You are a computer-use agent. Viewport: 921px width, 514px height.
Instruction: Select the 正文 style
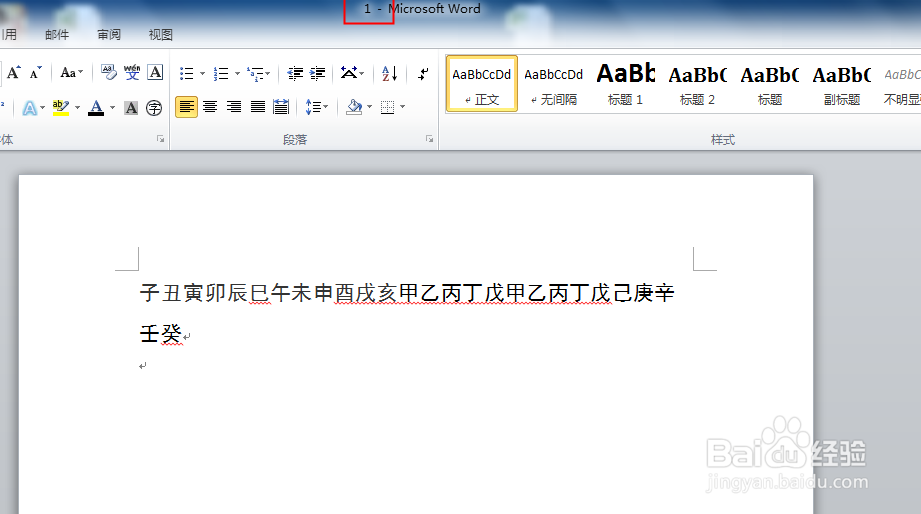(482, 83)
